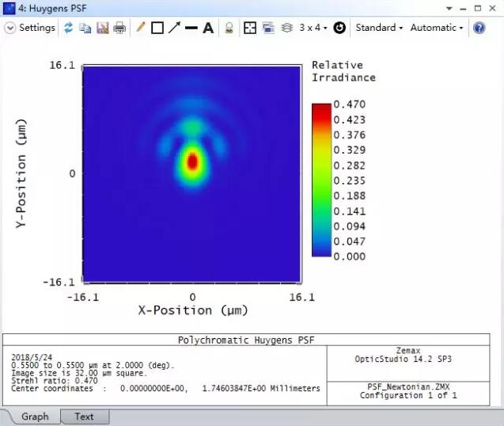Click the 0.000 colorbar value
The height and width of the screenshot is (426, 504).
[x=350, y=257]
